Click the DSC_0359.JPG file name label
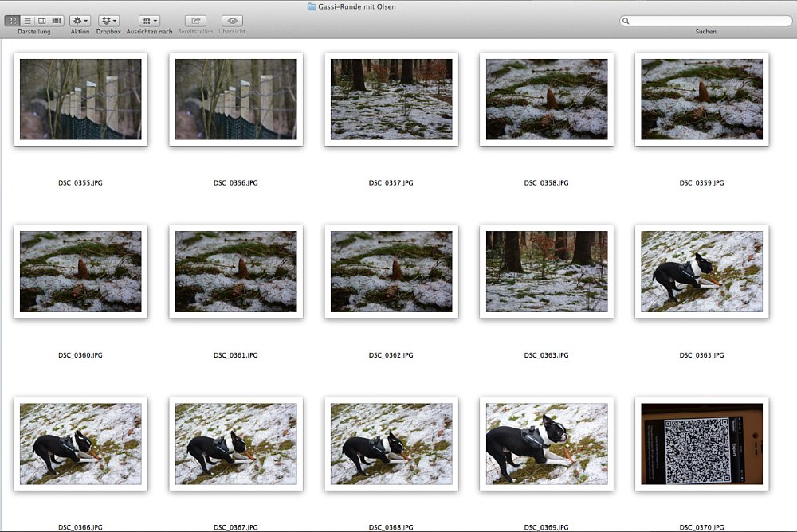The image size is (797, 532). (701, 183)
